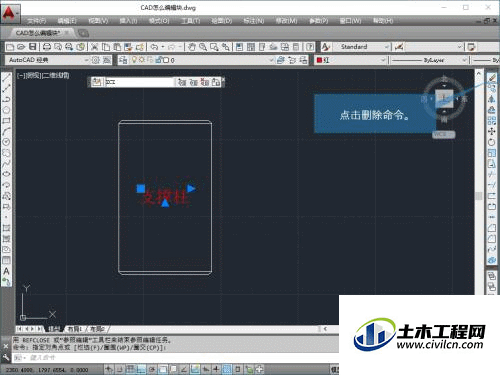
Task: Click workspace settings gear icon
Action: (x=96, y=60)
